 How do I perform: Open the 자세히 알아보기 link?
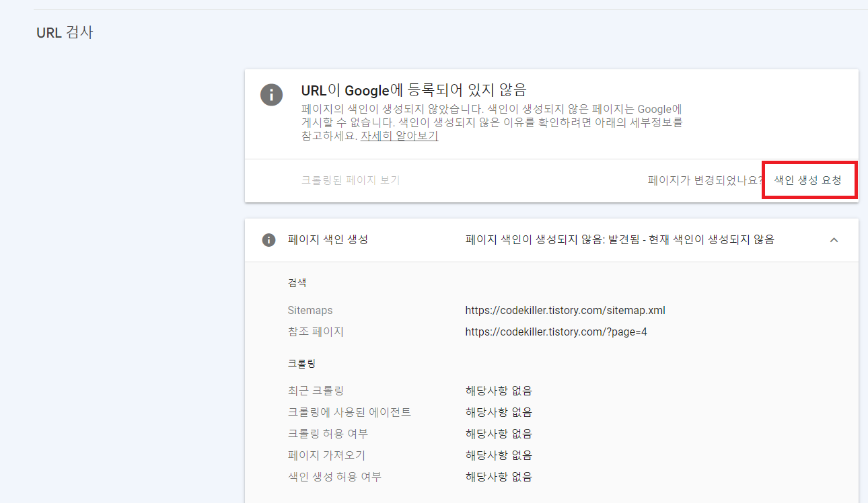pos(399,136)
